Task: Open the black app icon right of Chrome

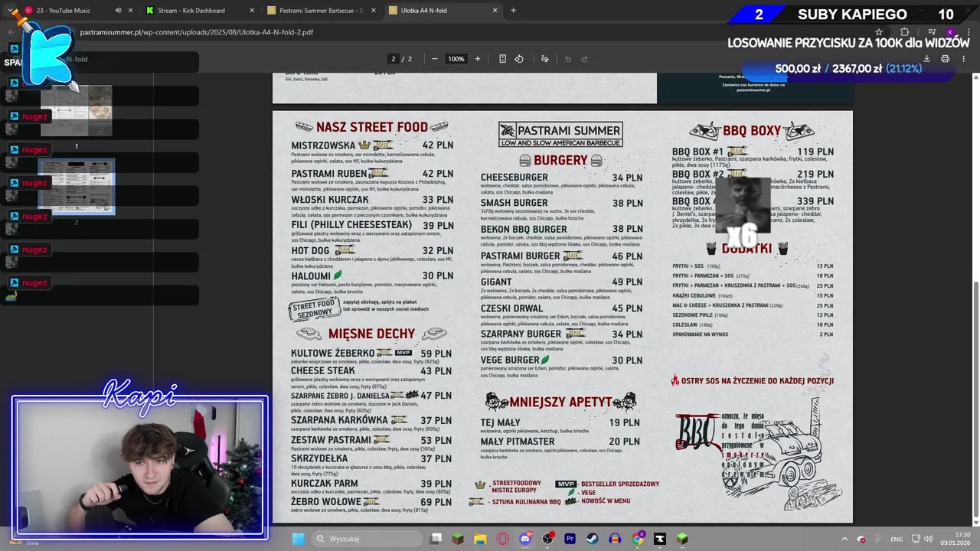Action: tap(659, 539)
